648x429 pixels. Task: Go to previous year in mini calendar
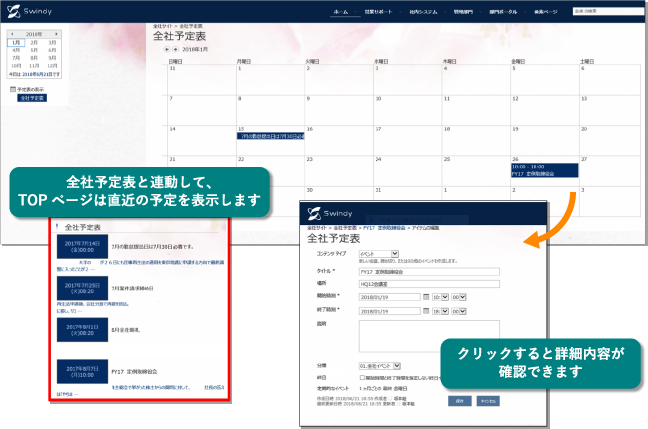[12, 34]
